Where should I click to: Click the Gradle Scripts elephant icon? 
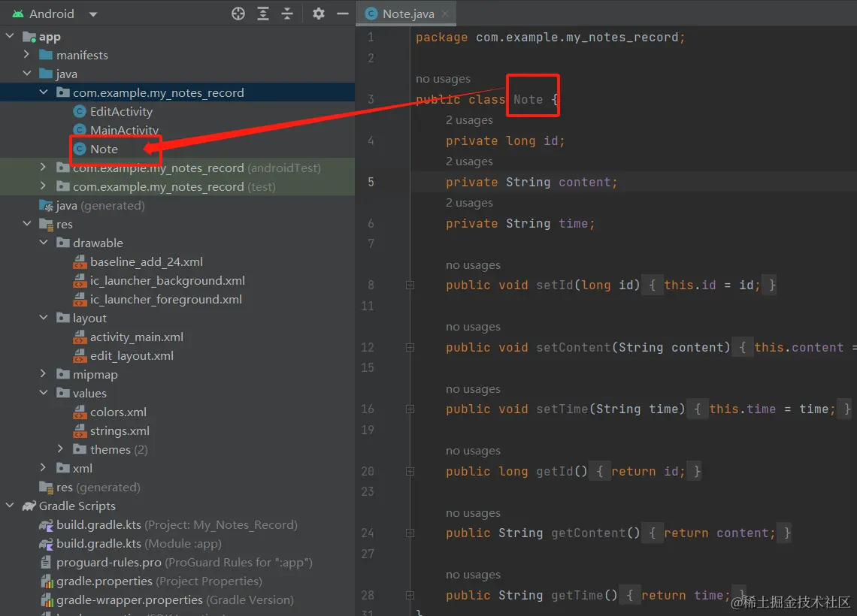point(29,506)
